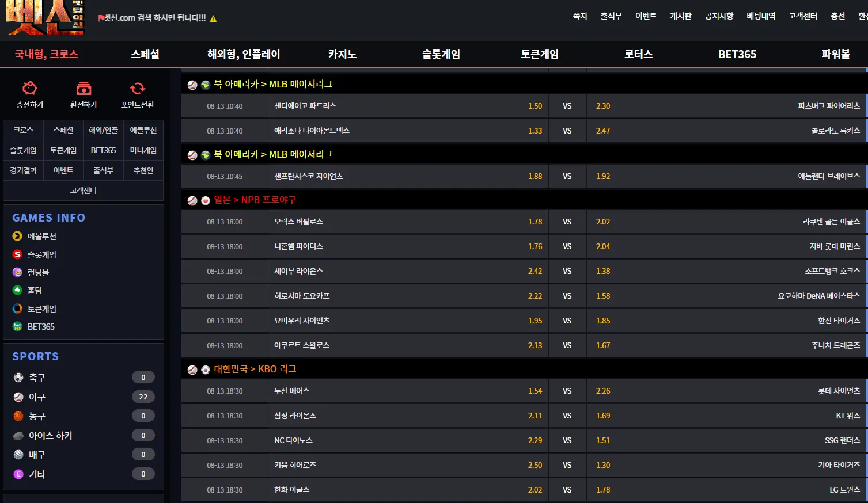Screen dimensions: 868x503
Task: Click the 크로스 quick menu button
Action: 24,130
